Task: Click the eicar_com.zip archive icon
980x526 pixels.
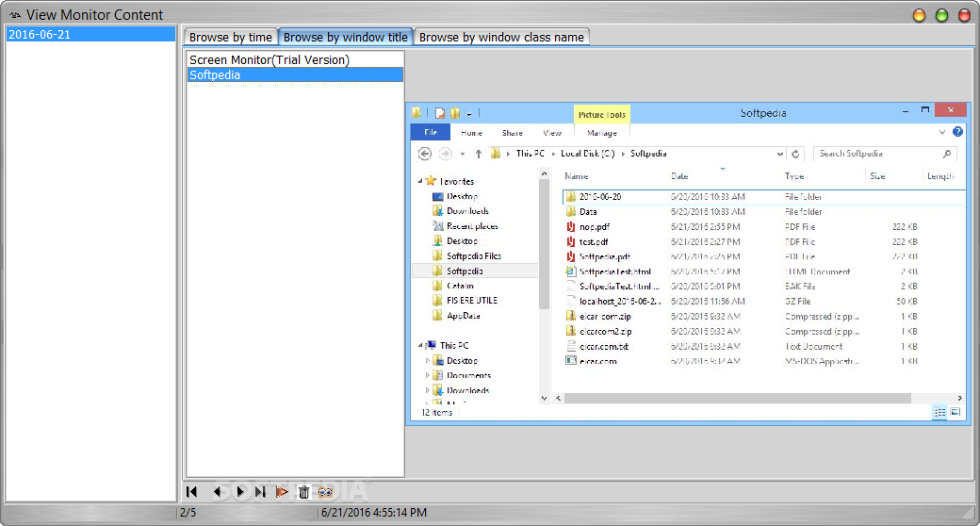Action: 571,317
